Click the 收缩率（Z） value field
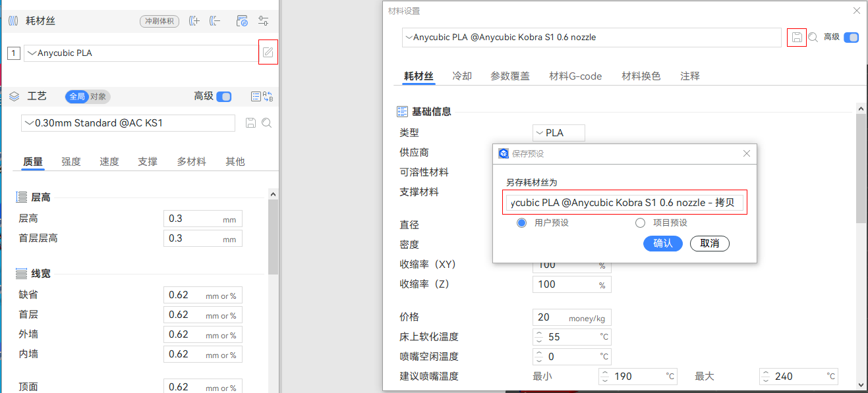Screen dimensions: 868x393 coord(572,284)
